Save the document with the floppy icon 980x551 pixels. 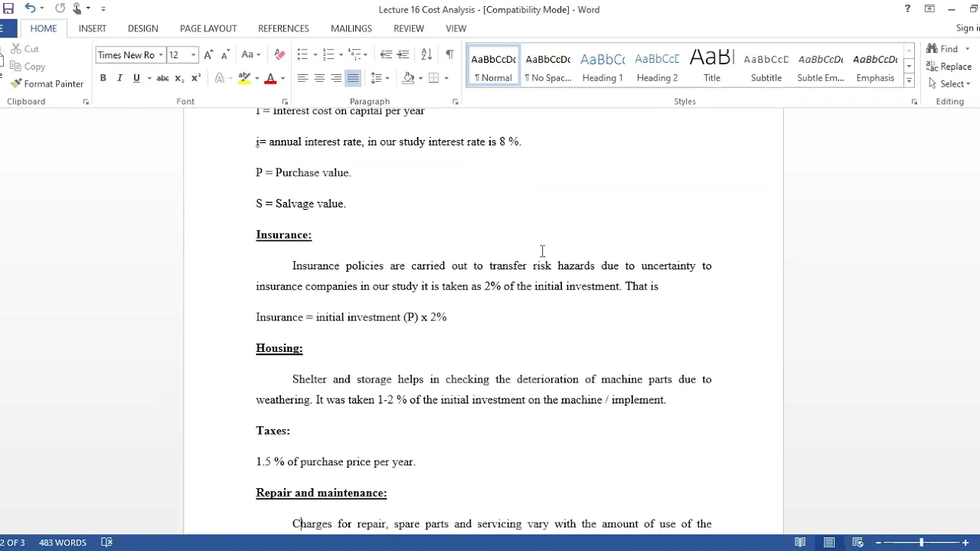tap(8, 8)
